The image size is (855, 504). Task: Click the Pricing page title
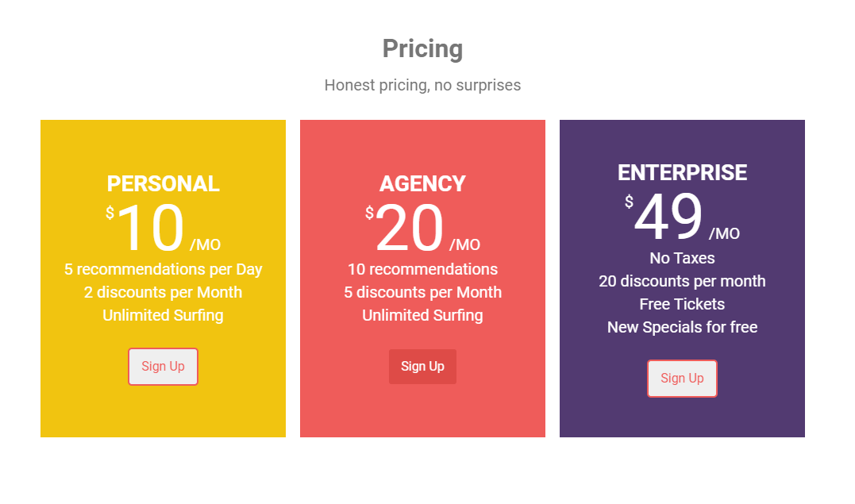coord(422,48)
